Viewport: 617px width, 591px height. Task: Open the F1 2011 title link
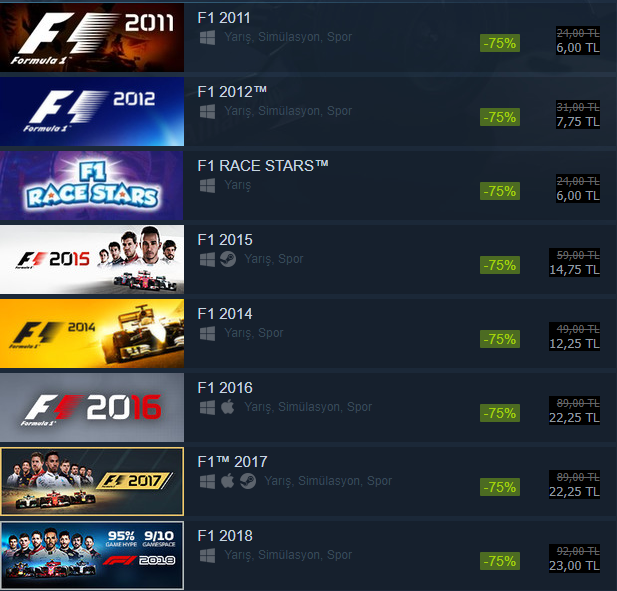coord(224,18)
